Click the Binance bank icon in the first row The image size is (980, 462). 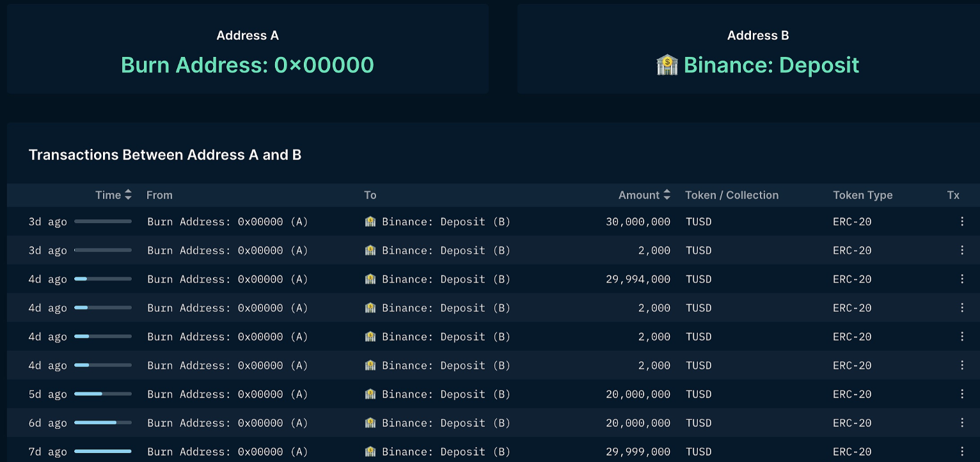point(370,222)
